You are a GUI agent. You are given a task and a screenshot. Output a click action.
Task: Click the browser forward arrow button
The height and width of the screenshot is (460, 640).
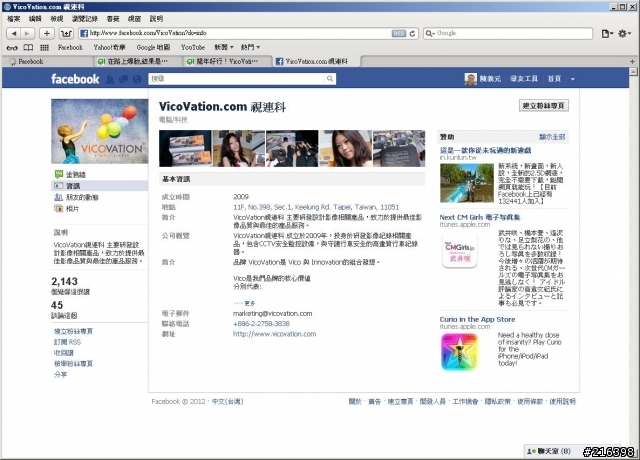point(27,33)
